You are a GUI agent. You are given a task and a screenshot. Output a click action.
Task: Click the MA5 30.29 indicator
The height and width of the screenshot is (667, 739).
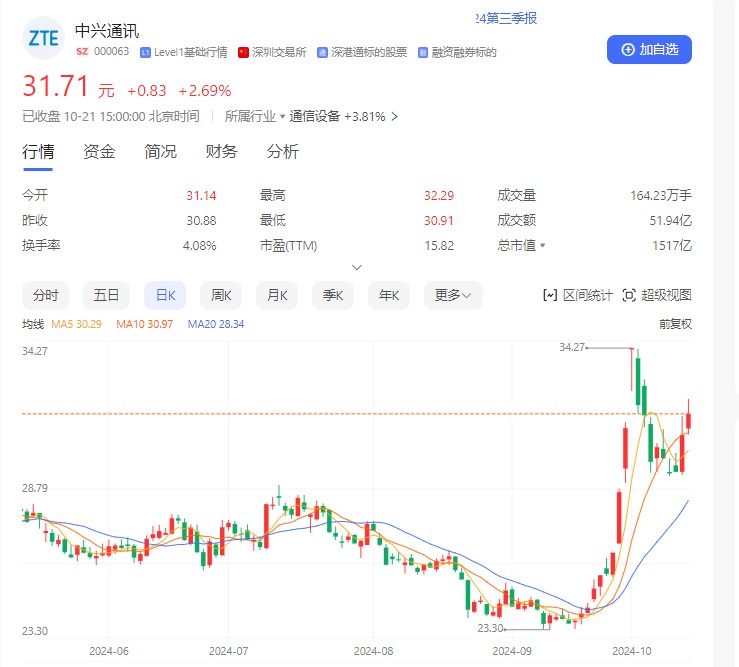(x=76, y=324)
